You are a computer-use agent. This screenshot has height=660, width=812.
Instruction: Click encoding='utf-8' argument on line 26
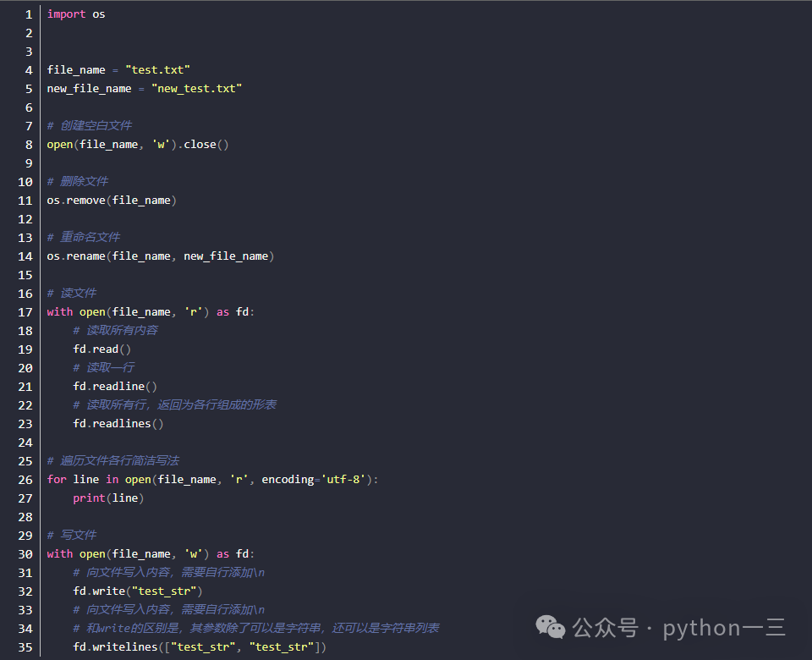pos(313,480)
